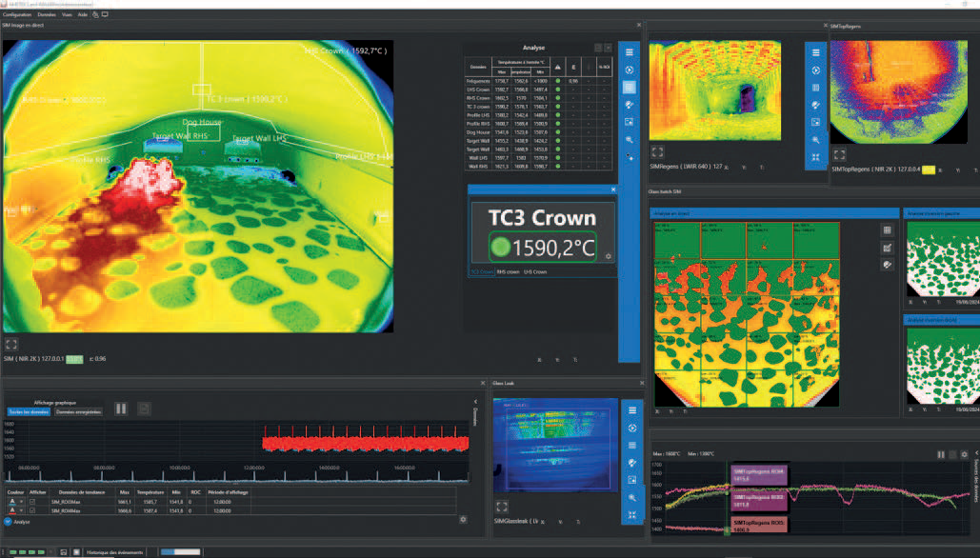
Task: Open the color dropdown arrow for SIM_ROI4Max
Action: coord(21,510)
